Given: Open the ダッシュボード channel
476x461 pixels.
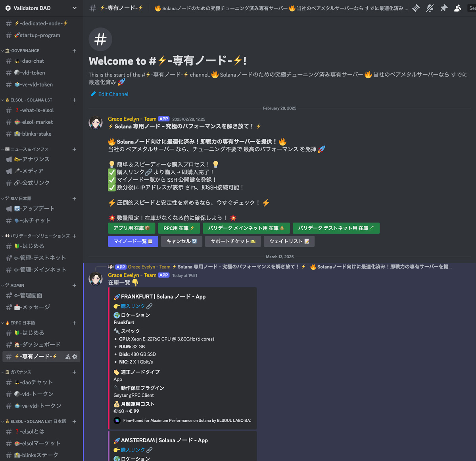Looking at the screenshot, I should 42,344.
